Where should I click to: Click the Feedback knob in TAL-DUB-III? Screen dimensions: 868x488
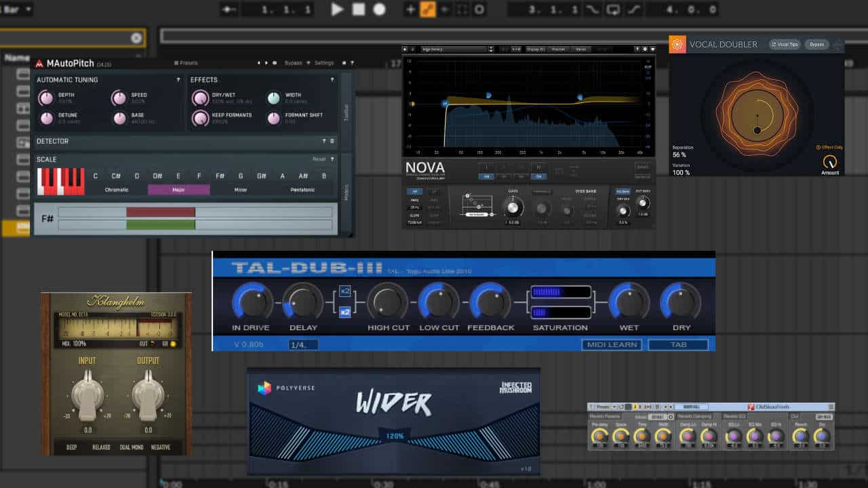click(490, 301)
